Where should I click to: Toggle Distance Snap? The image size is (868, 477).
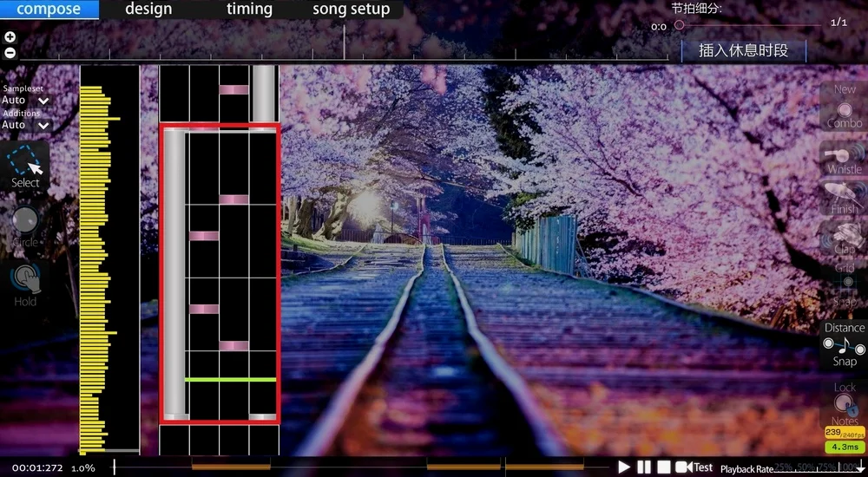pos(845,343)
